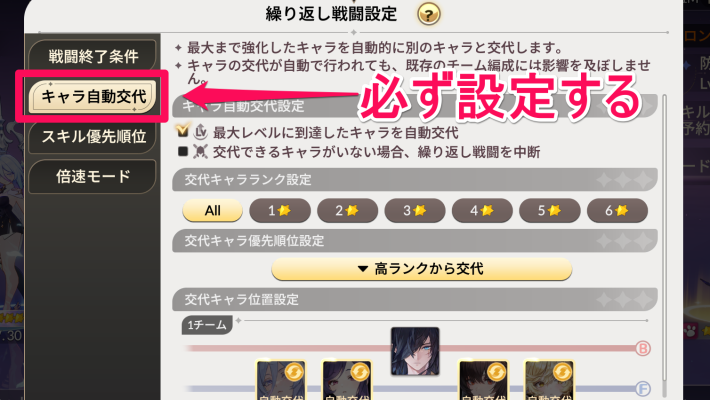The height and width of the screenshot is (400, 710).
Task: Click the crossed swords skull icon
Action: click(200, 151)
